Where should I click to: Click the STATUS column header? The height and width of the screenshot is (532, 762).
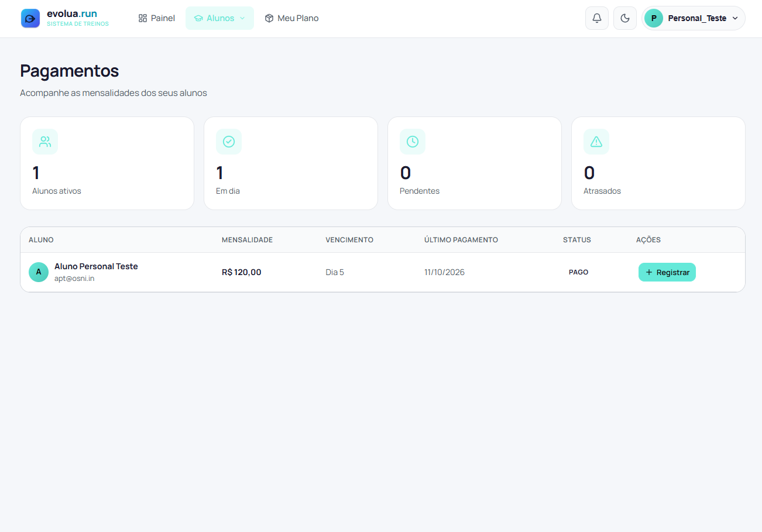click(x=577, y=240)
